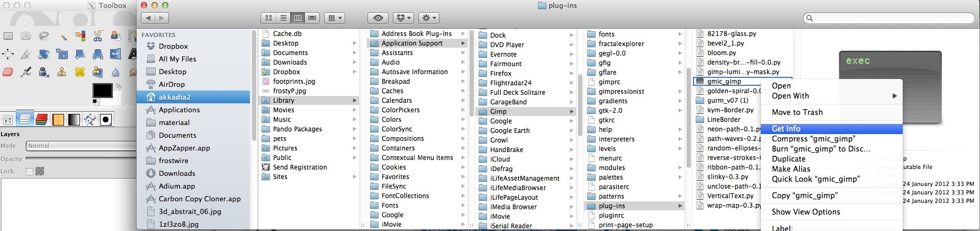Viewport: 980px width, 231px height.
Task: Choose Duplicate in the context menu
Action: click(788, 159)
